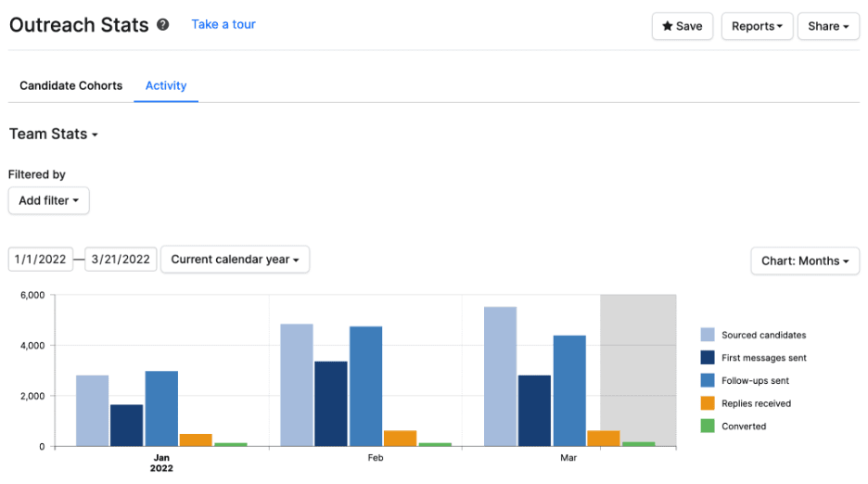The height and width of the screenshot is (484, 868).
Task: Click the 2,000 y-axis label
Action: [x=32, y=396]
